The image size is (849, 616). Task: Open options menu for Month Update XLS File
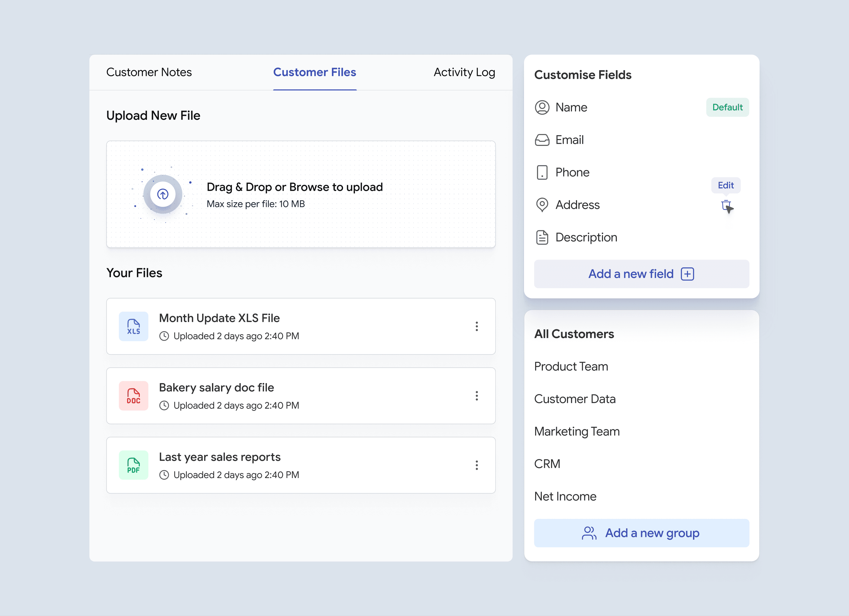[x=477, y=326]
